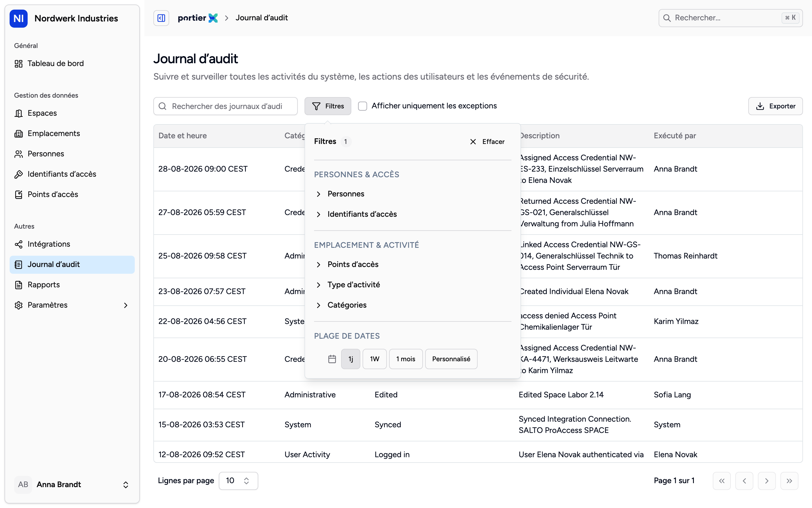Click the 17-08-2026 08:54 CEST row date
Screen dimensions: 812x508
pos(202,395)
